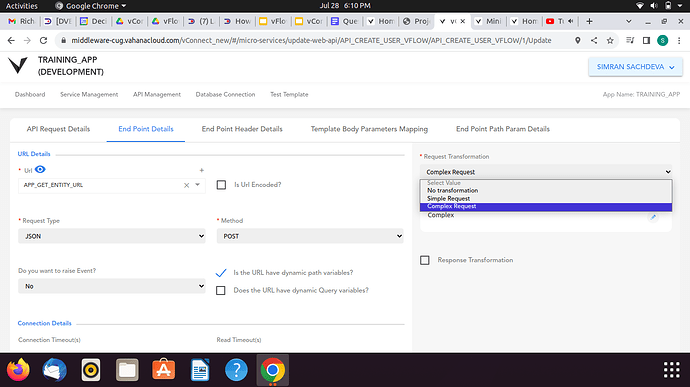Open the Request Type JSON dropdown
This screenshot has height=387, width=690.
point(112,236)
